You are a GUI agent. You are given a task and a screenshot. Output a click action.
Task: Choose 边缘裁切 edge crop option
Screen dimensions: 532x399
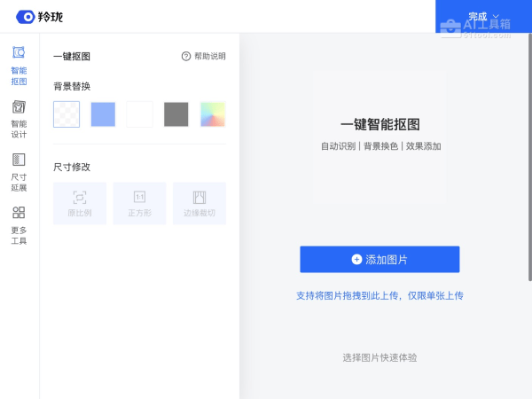[x=199, y=203]
